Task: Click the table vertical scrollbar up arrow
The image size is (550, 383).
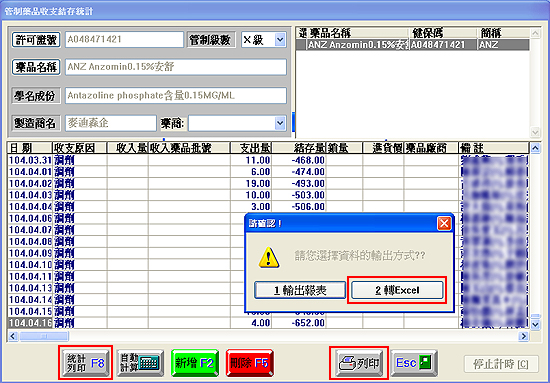Action: [535, 148]
